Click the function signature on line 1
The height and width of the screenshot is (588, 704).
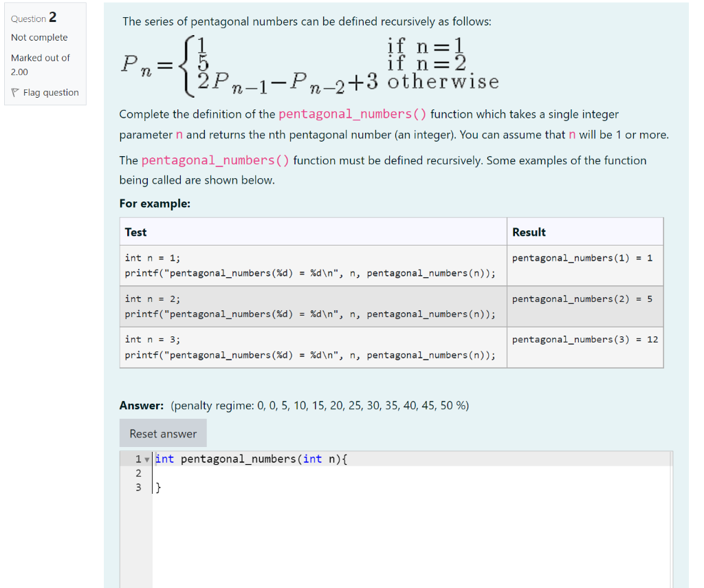(251, 459)
